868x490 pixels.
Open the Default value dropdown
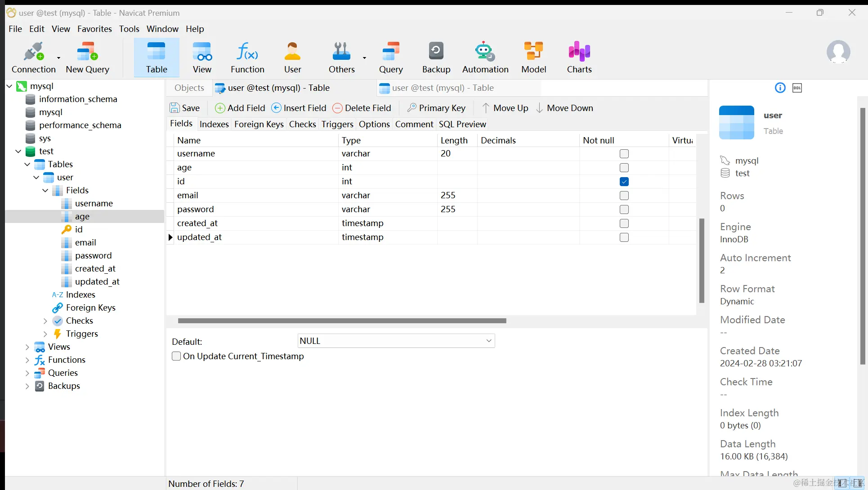[396, 341]
